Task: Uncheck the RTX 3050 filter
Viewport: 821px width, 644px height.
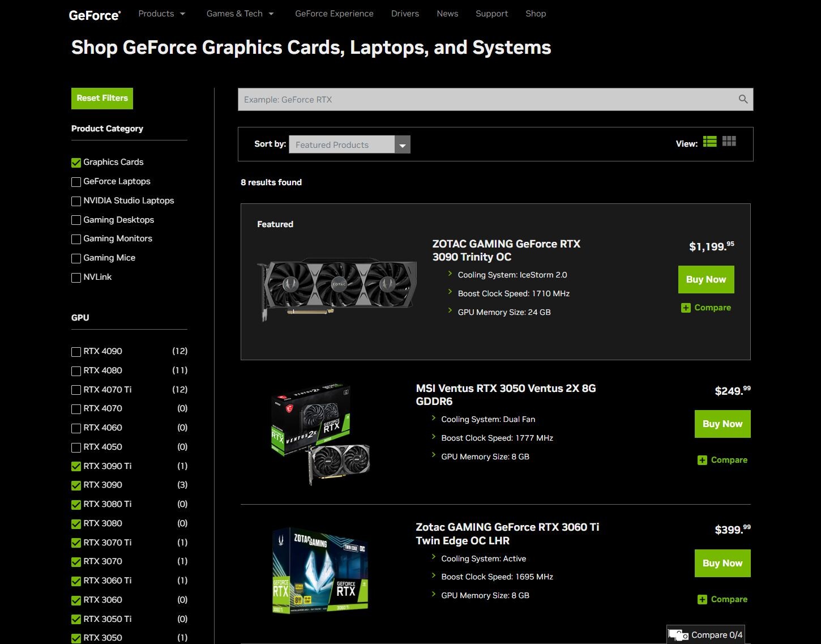Action: pyautogui.click(x=76, y=638)
